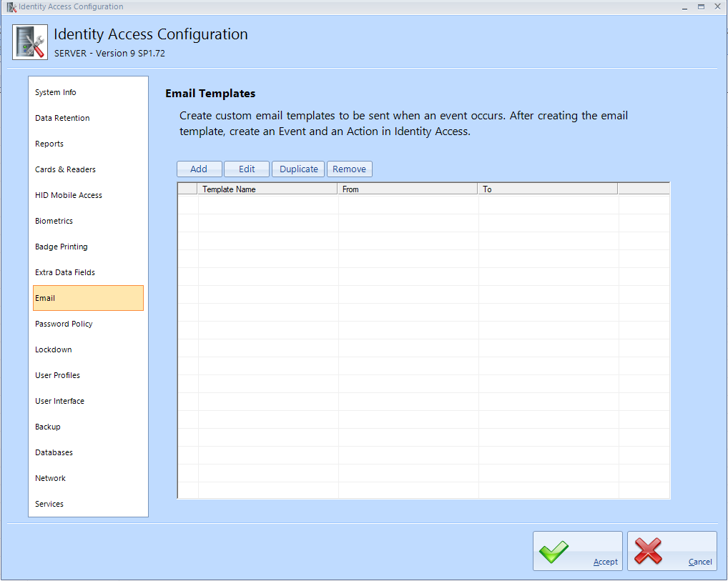
Task: Open the System Info section
Action: point(88,92)
